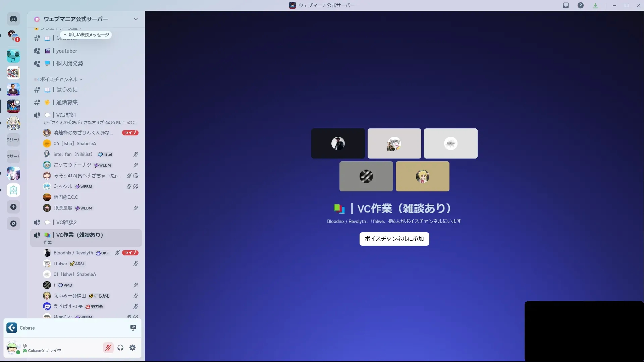Join voice with ボイスチャンネルに参加 button
The image size is (644, 362).
394,239
